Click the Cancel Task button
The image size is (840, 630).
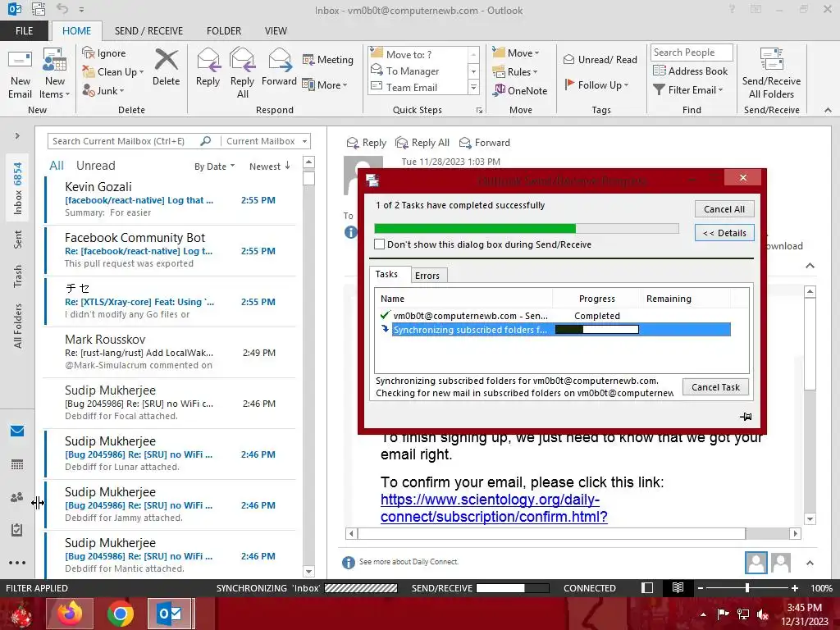tap(715, 387)
